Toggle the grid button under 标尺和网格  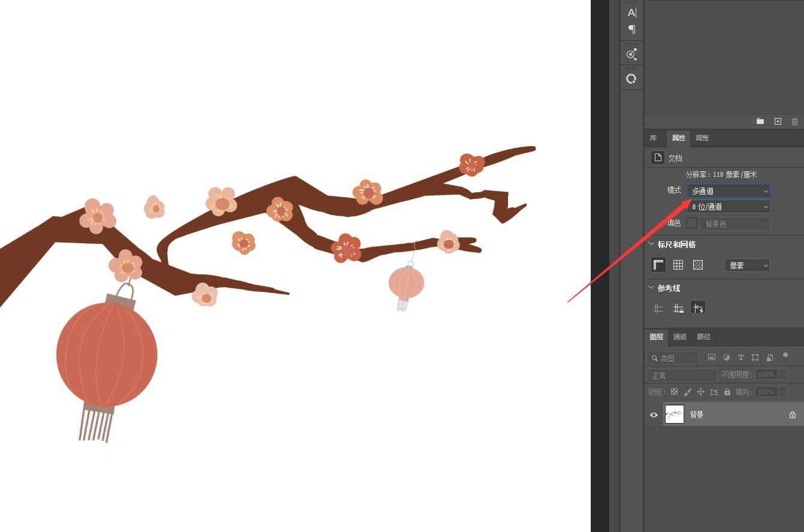678,265
